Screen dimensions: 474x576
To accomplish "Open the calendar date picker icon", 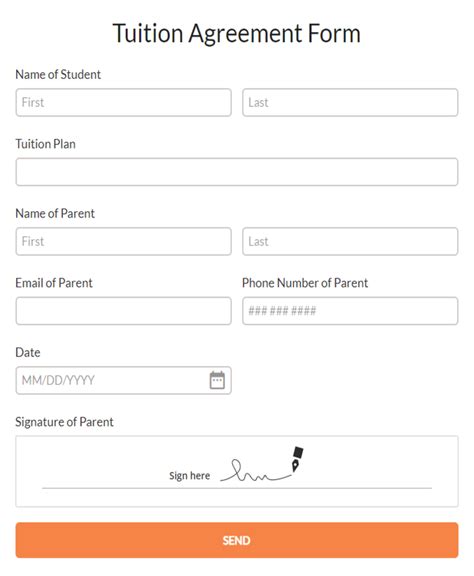I will coord(217,380).
